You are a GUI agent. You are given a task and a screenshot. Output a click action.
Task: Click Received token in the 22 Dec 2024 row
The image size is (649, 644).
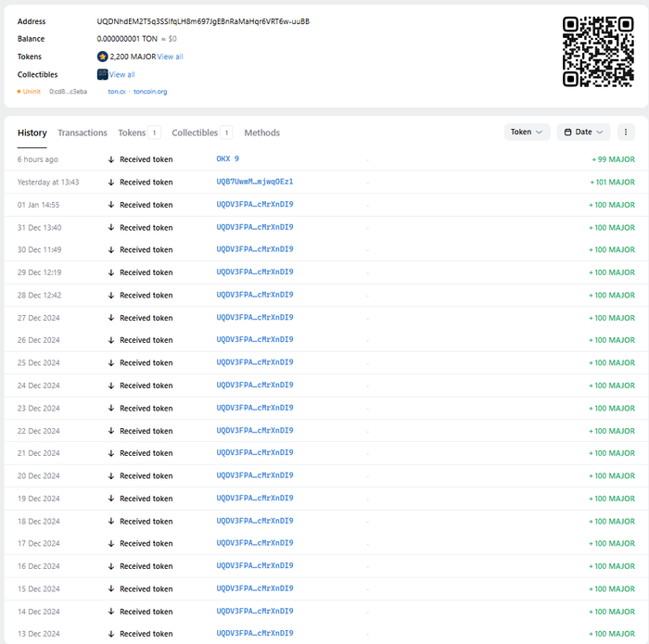[x=146, y=431]
